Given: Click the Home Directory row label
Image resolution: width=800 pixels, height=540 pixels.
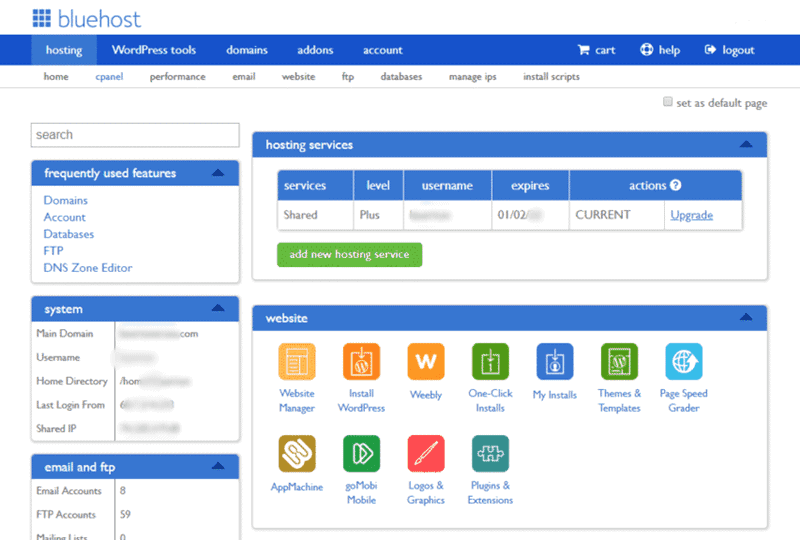Looking at the screenshot, I should pyautogui.click(x=72, y=381).
